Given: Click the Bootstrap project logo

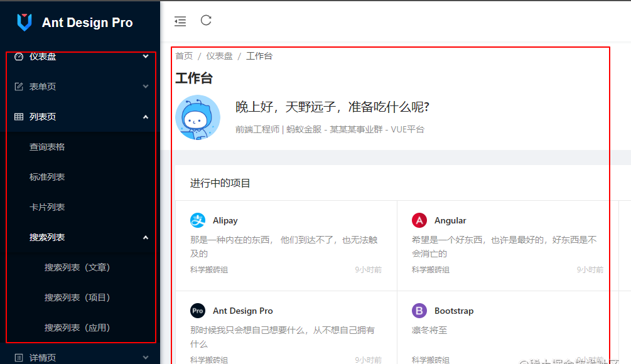Looking at the screenshot, I should 419,311.
